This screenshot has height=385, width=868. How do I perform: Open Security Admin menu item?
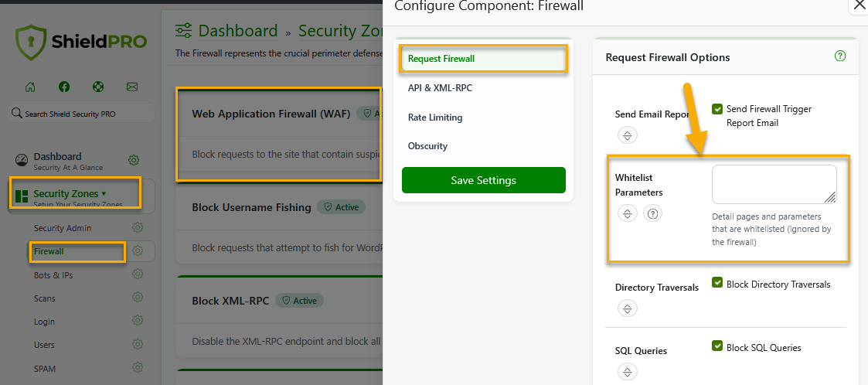click(x=63, y=228)
